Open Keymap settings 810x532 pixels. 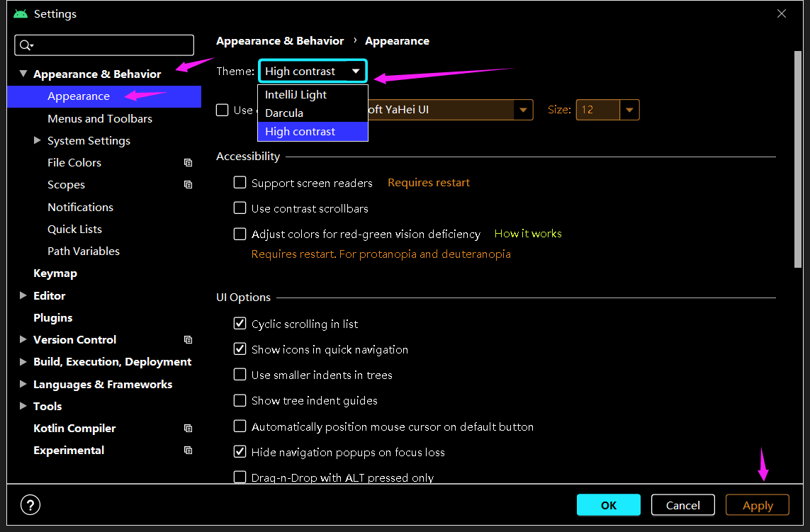(55, 273)
